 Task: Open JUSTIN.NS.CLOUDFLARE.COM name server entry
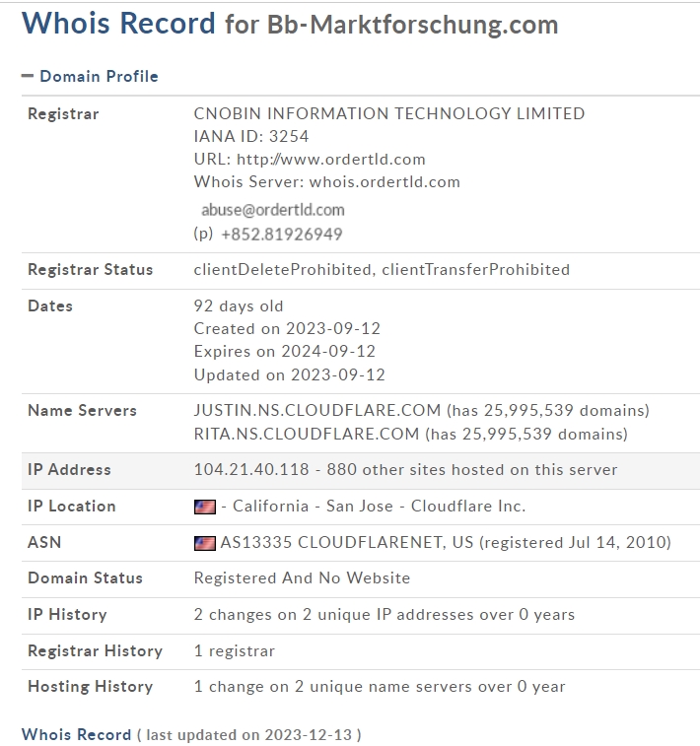317,410
